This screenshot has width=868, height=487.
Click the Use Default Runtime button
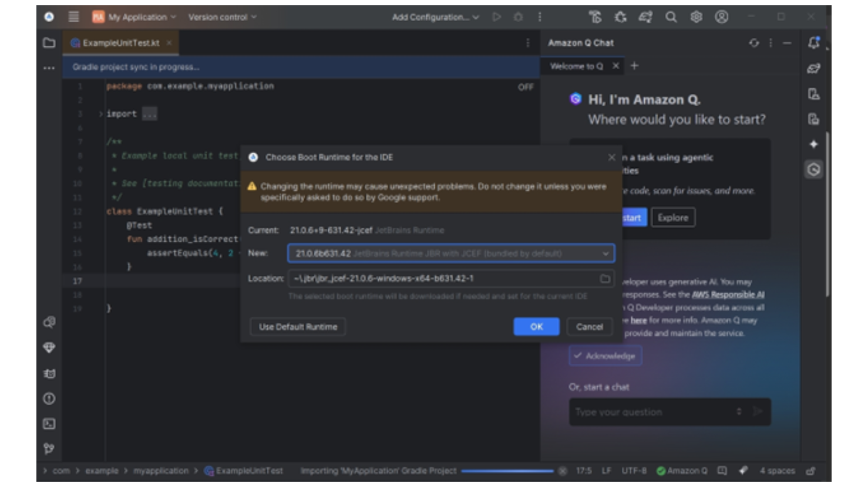pos(298,327)
